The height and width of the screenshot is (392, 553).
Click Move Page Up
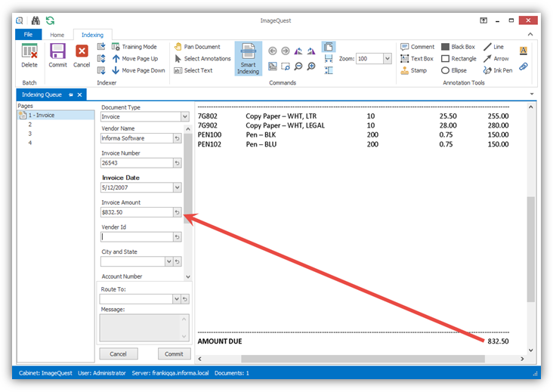point(134,58)
